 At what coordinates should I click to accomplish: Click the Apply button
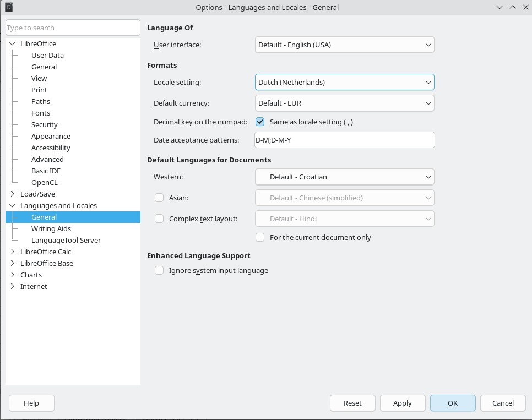(x=403, y=403)
